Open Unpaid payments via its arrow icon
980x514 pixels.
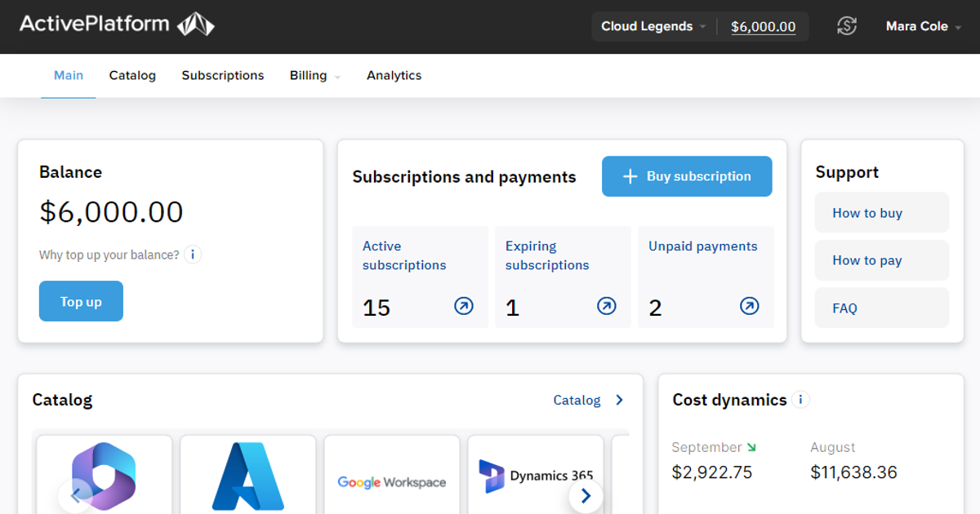click(x=749, y=306)
